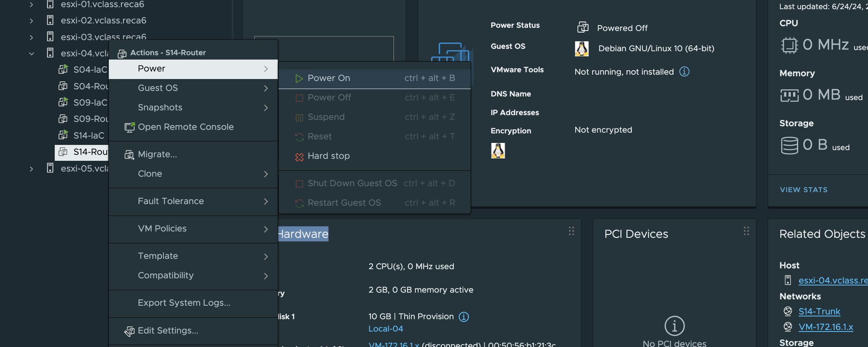Select the S09-Router VM tree item
Screen dimensions: 868x347
point(83,119)
